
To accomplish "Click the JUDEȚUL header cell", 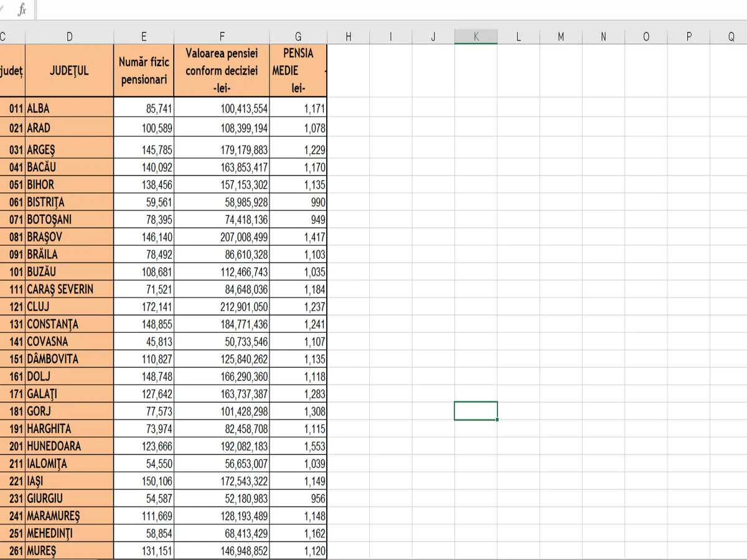I will tap(69, 70).
